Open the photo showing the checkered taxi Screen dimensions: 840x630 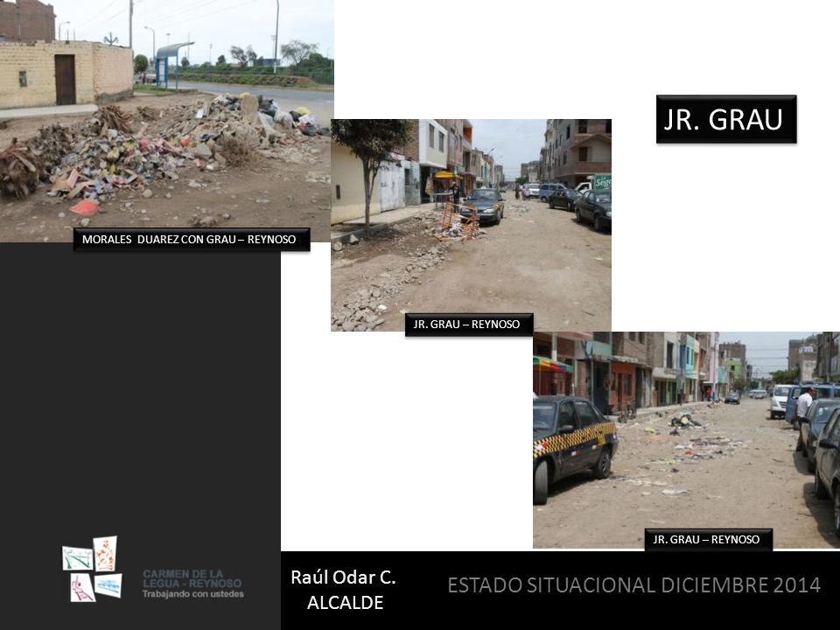tap(686, 440)
